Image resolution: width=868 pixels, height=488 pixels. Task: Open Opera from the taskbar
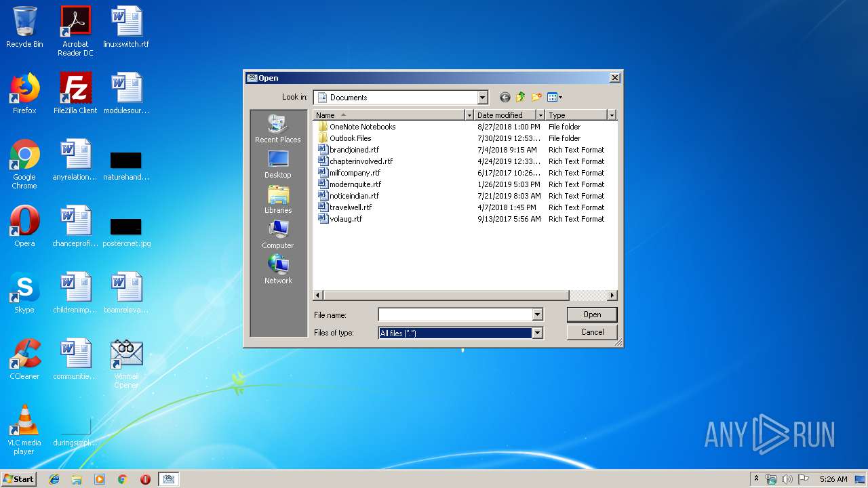coord(145,479)
